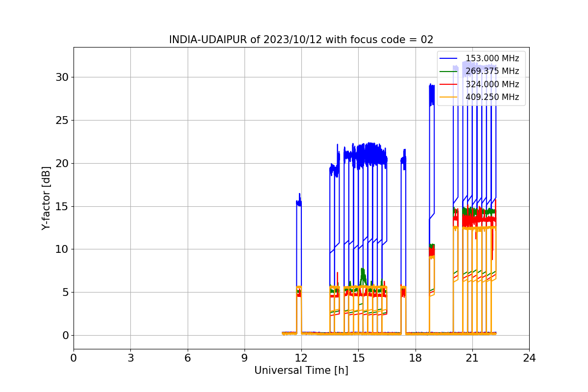This screenshot has width=588, height=392.
Task: Click the blue burst near 19 h at 28 dB
Action: tap(432, 95)
